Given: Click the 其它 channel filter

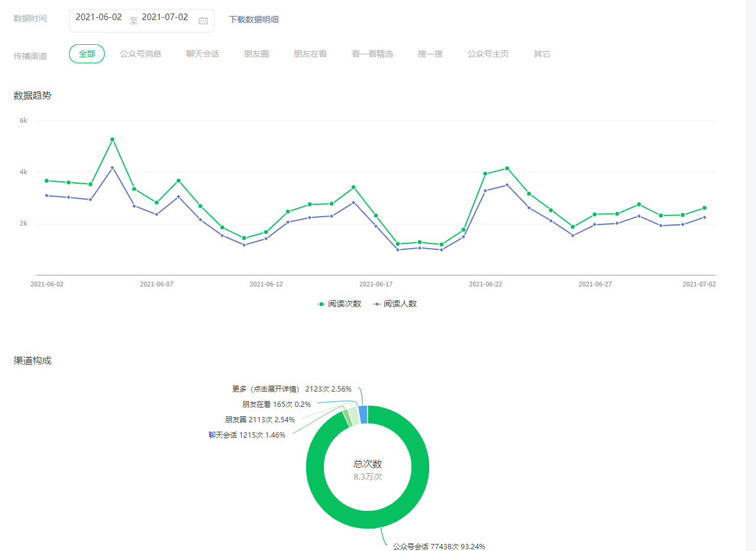Looking at the screenshot, I should pyautogui.click(x=542, y=54).
